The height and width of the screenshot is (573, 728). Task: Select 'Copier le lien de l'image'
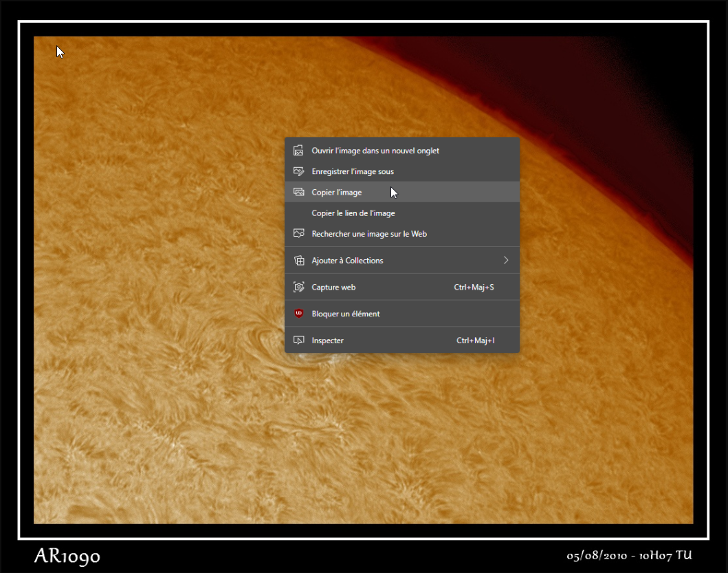click(x=353, y=213)
